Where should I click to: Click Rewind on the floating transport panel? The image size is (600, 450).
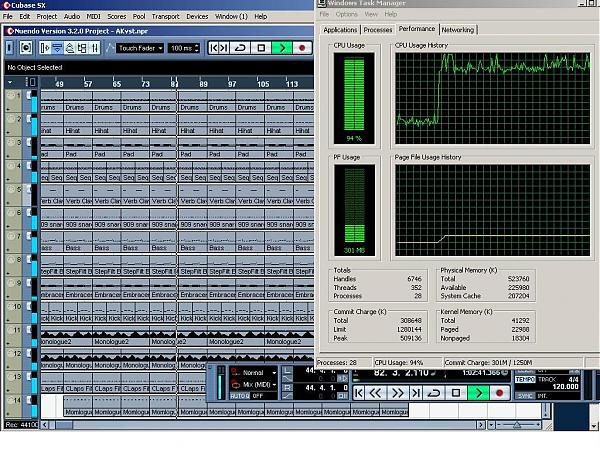point(378,393)
